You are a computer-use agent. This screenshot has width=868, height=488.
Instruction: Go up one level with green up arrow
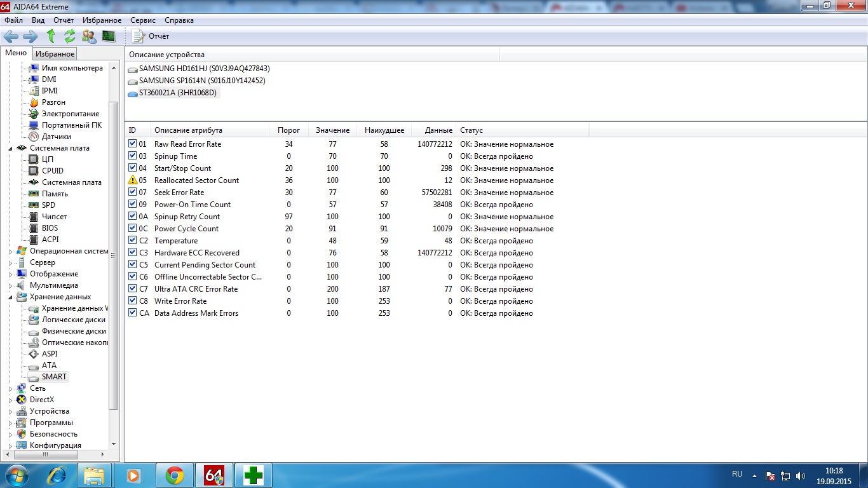click(51, 36)
